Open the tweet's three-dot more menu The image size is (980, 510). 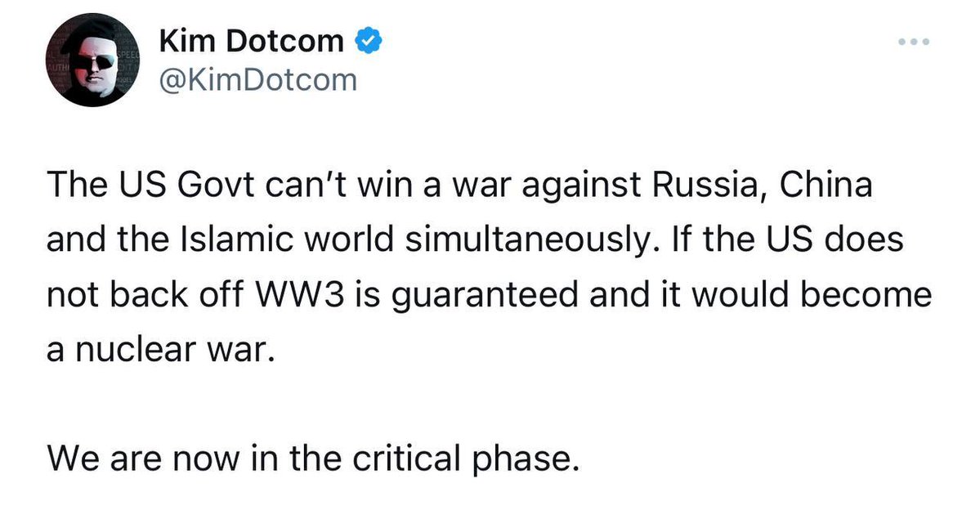coord(914,40)
